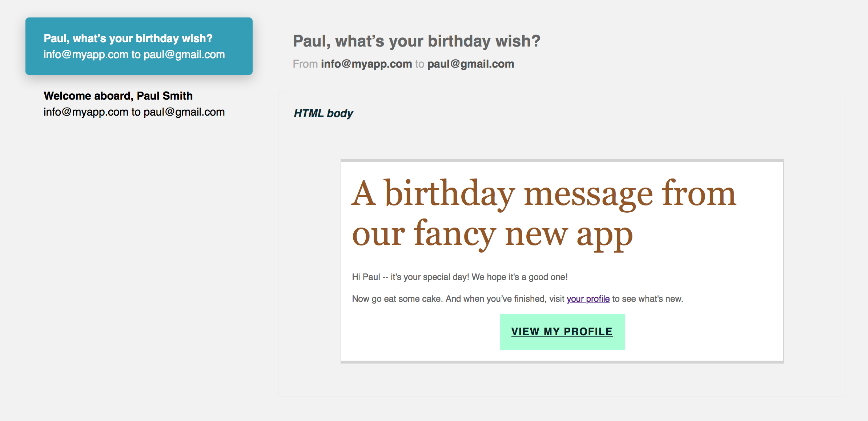
Task: Click the 'Now go eat some cake' sentence
Action: pyautogui.click(x=458, y=299)
